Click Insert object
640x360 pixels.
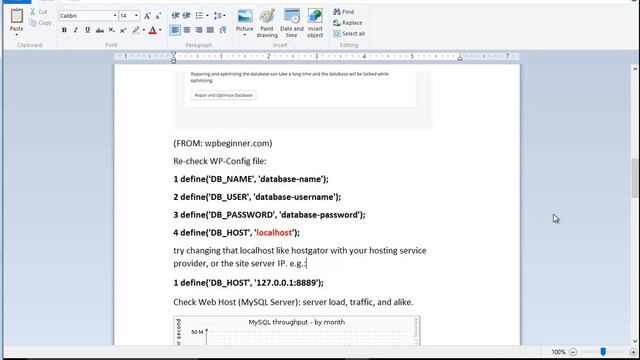pos(315,23)
